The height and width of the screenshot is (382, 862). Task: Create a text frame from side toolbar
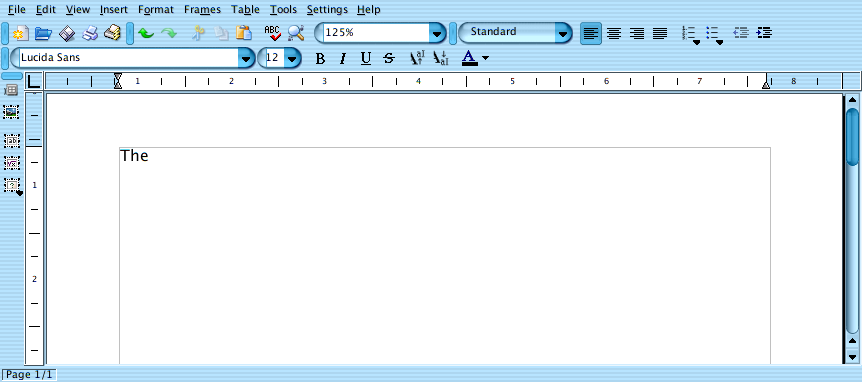(12, 141)
